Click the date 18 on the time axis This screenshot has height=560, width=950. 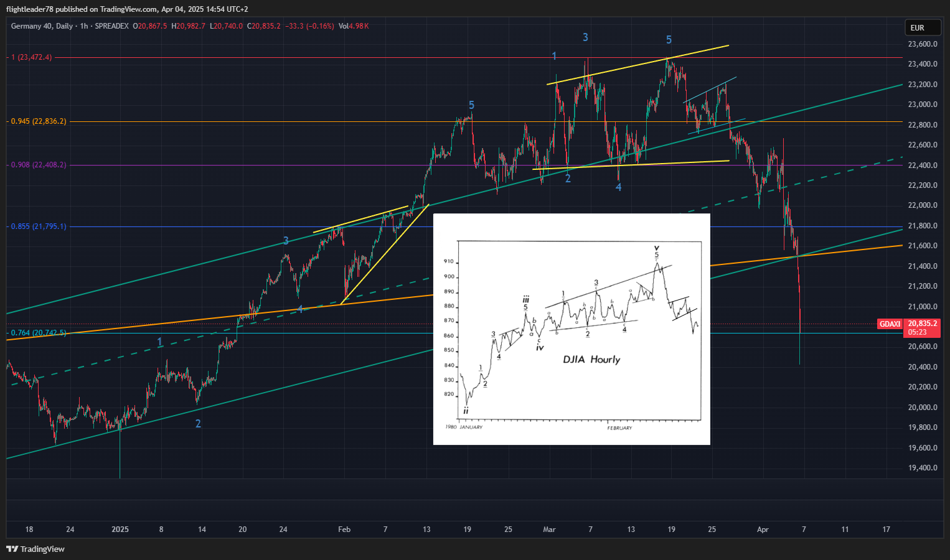point(29,530)
